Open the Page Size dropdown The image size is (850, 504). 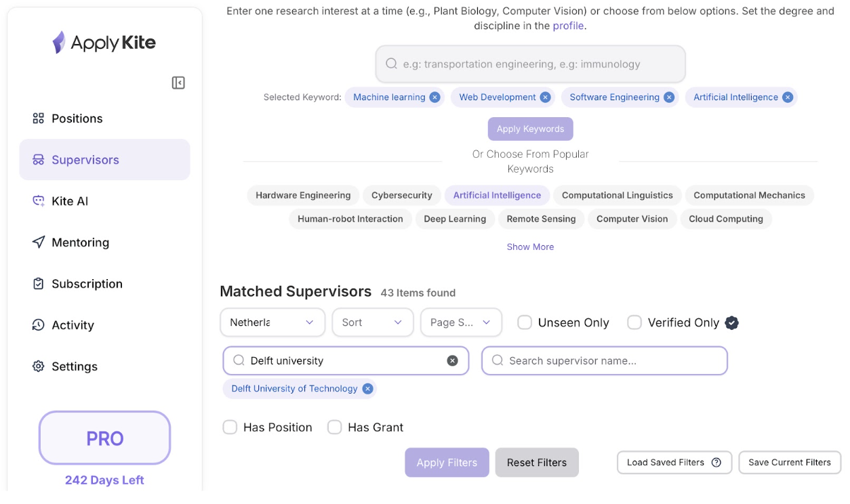click(x=461, y=322)
